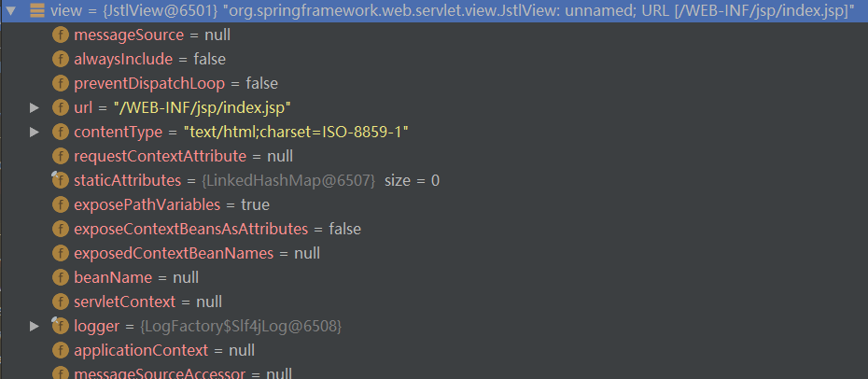Click the view variable stack icon
Viewport: 868px width, 379px height.
pyautogui.click(x=35, y=10)
